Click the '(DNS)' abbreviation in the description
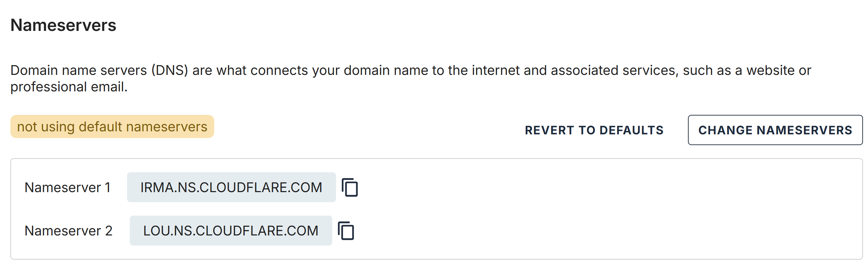Image resolution: width=868 pixels, height=264 pixels. 170,71
